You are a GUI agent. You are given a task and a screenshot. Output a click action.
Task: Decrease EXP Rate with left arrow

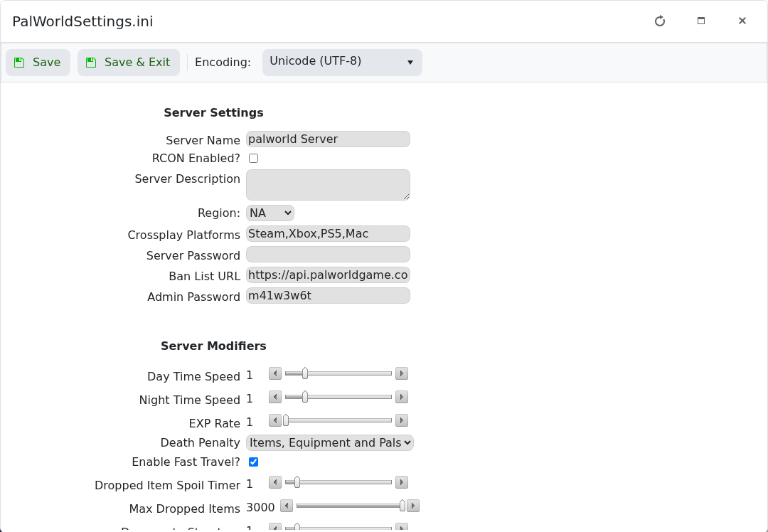coord(275,421)
